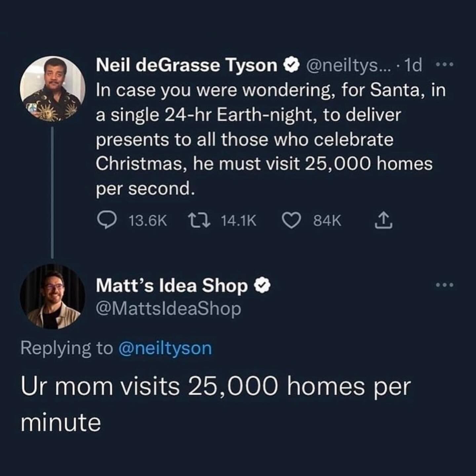Click the 84K likes count

327,221
